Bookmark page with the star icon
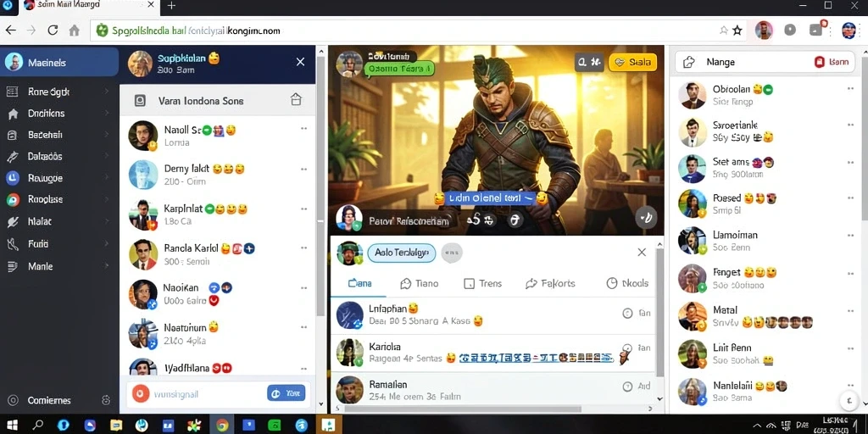The width and height of the screenshot is (868, 434). 737,31
